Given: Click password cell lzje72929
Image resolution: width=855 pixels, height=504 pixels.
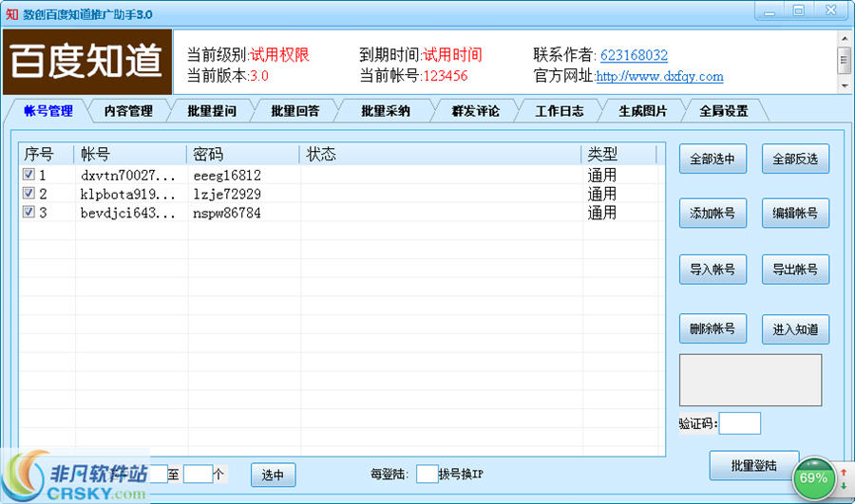Looking at the screenshot, I should click(x=227, y=194).
